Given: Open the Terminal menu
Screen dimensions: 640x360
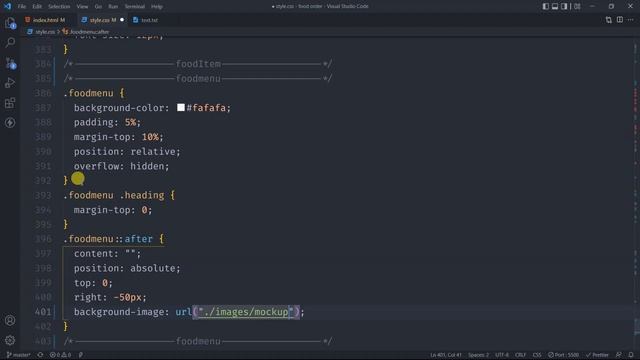Looking at the screenshot, I should pos(135,7).
